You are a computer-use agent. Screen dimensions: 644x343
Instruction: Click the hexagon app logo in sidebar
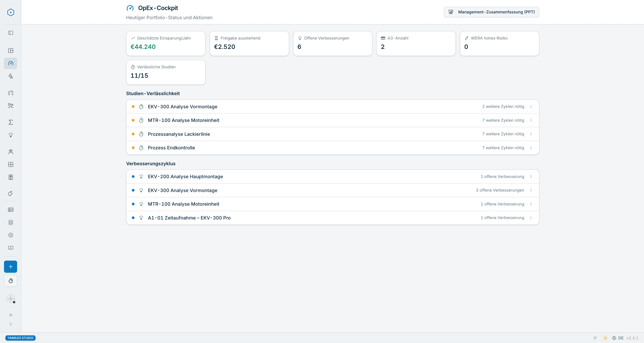11,12
